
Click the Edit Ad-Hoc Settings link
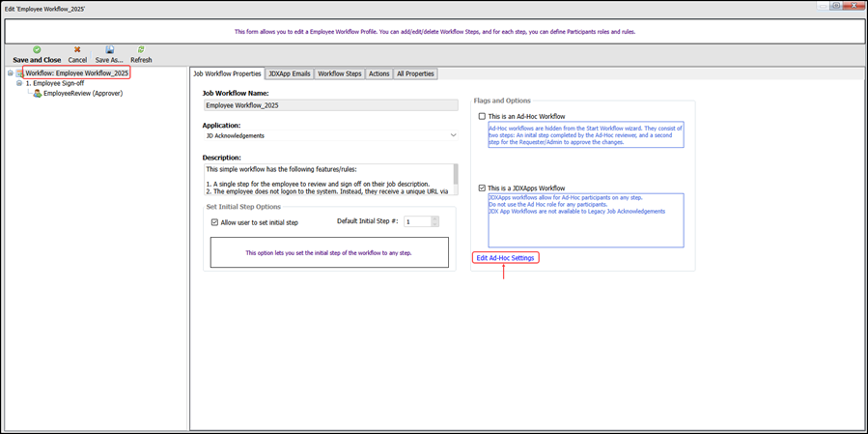[505, 258]
